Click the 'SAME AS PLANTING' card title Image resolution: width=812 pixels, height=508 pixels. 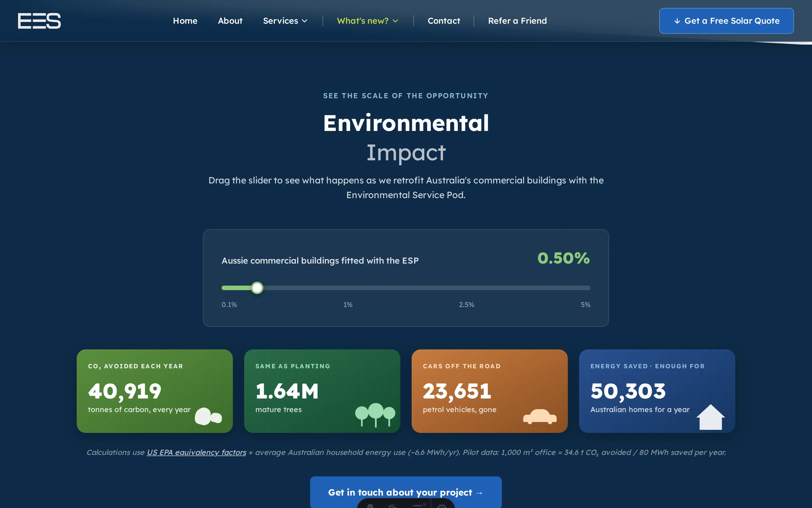[x=293, y=366]
